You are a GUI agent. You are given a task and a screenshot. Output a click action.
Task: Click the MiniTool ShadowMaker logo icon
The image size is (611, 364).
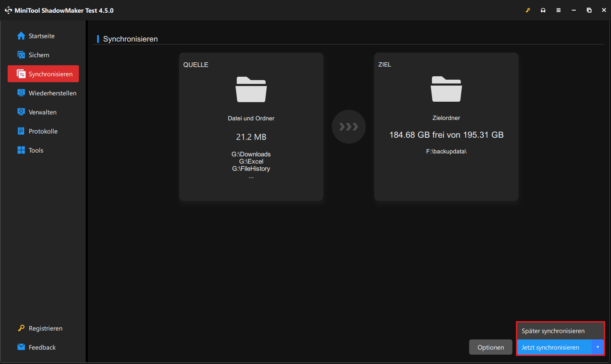point(8,10)
